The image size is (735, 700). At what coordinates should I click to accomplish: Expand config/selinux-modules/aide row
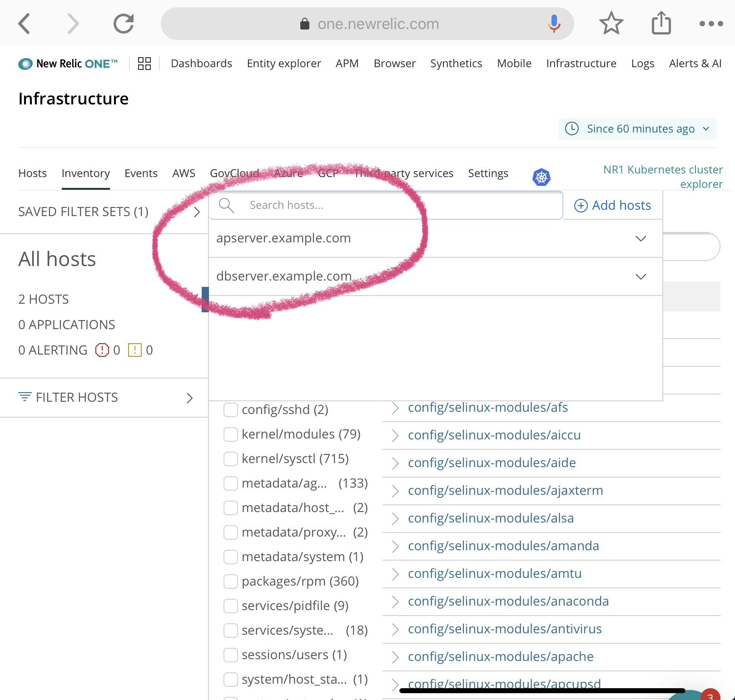coord(395,463)
